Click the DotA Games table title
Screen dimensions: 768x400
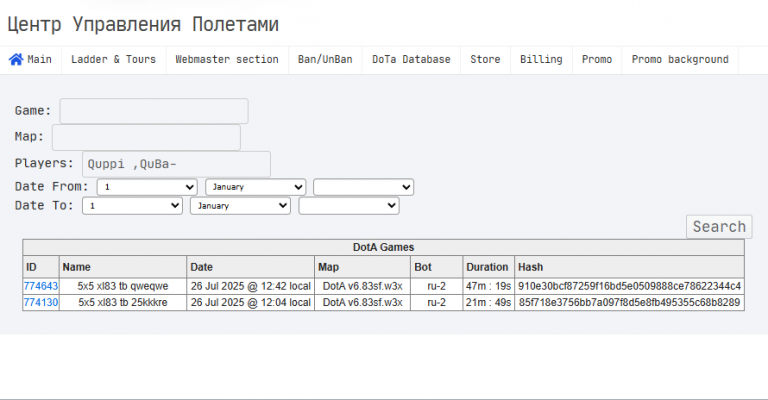[384, 247]
